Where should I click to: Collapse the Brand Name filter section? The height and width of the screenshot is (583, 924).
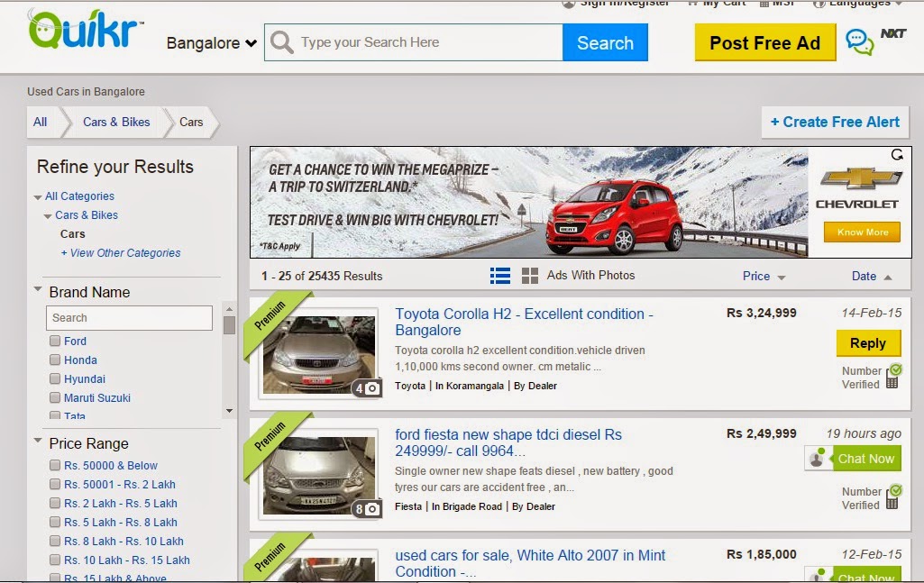(x=38, y=289)
